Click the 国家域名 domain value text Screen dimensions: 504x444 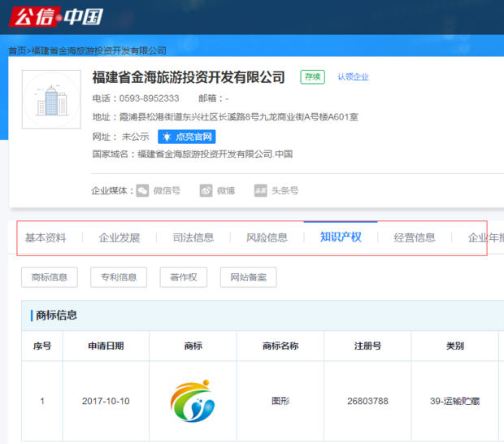point(215,154)
